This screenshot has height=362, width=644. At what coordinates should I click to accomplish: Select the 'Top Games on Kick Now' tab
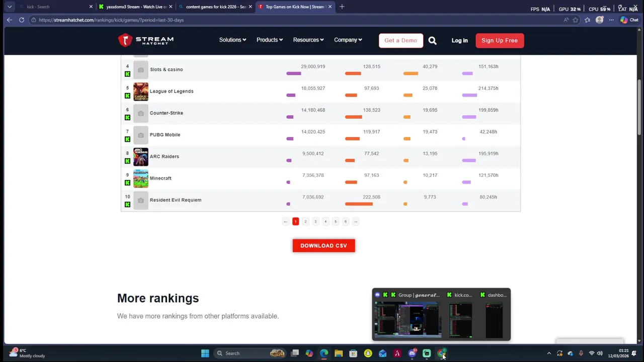[x=295, y=7]
